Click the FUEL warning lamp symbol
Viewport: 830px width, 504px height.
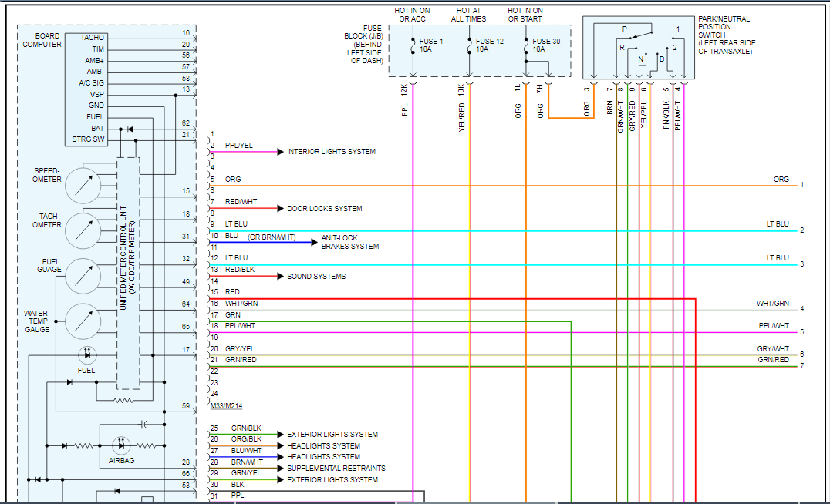pos(87,354)
